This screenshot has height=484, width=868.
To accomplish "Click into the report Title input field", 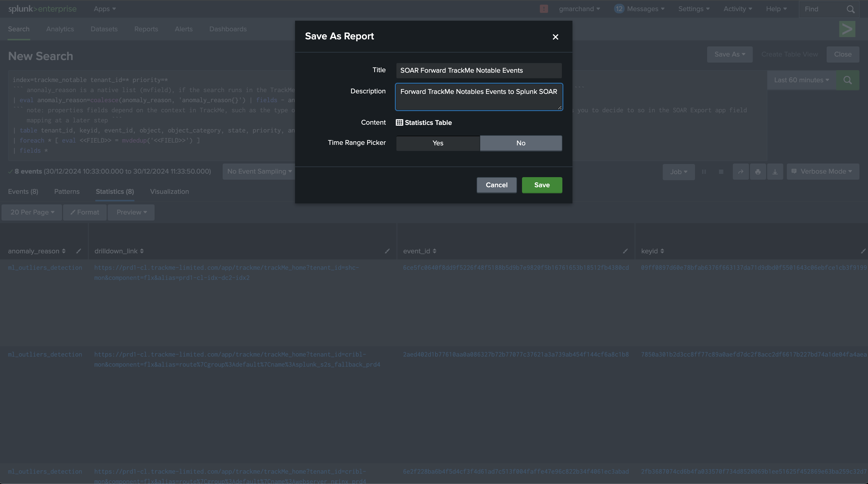I will [x=479, y=70].
